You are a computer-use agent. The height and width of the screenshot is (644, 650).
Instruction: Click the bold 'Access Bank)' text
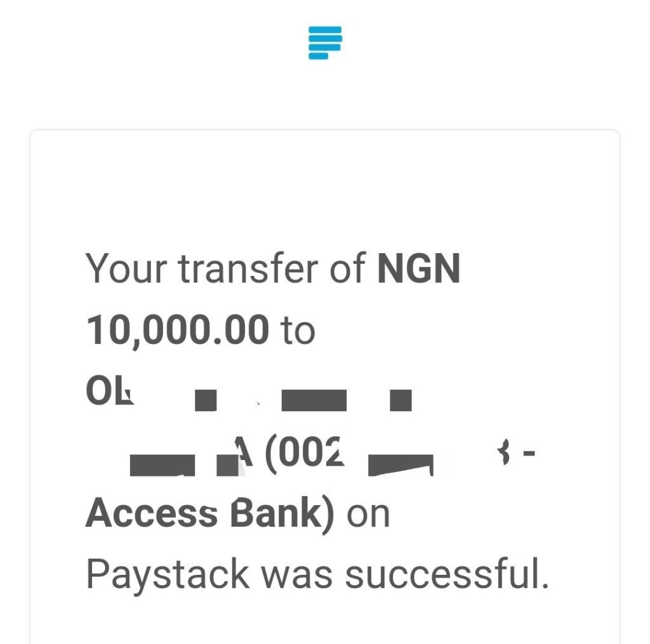209,515
